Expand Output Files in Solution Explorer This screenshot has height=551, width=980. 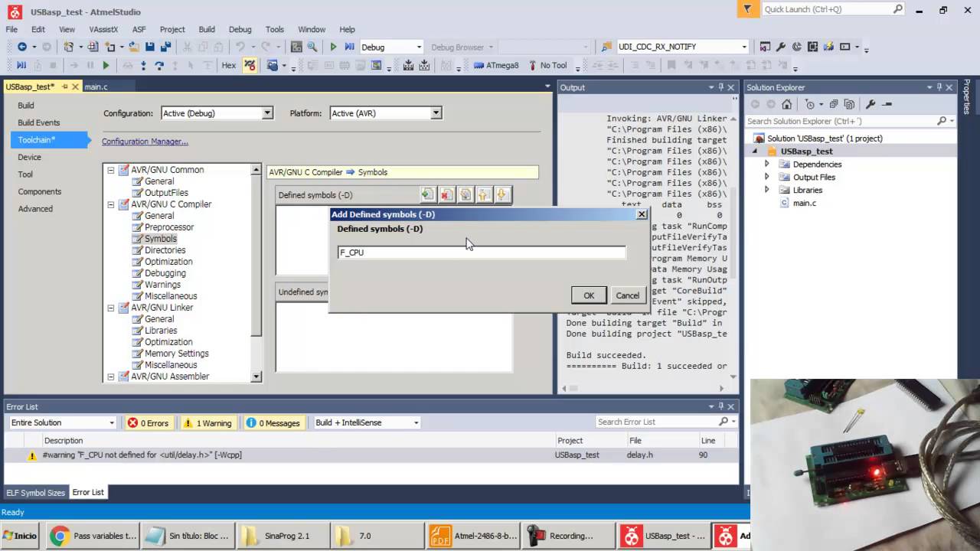coord(767,178)
